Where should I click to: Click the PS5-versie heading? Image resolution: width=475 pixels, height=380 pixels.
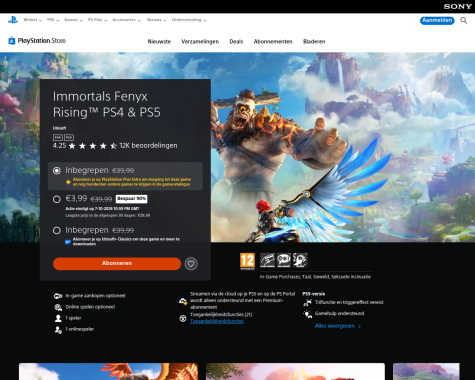coord(313,294)
